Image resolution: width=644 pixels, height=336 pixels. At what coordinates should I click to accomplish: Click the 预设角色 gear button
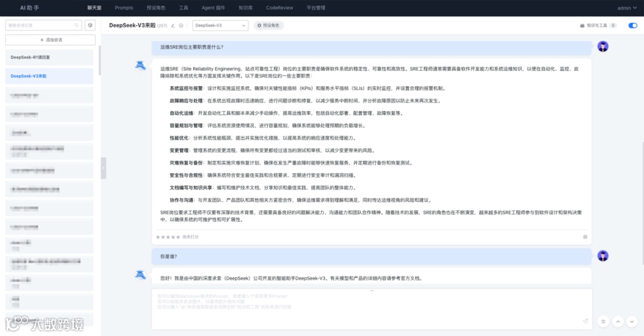click(268, 26)
